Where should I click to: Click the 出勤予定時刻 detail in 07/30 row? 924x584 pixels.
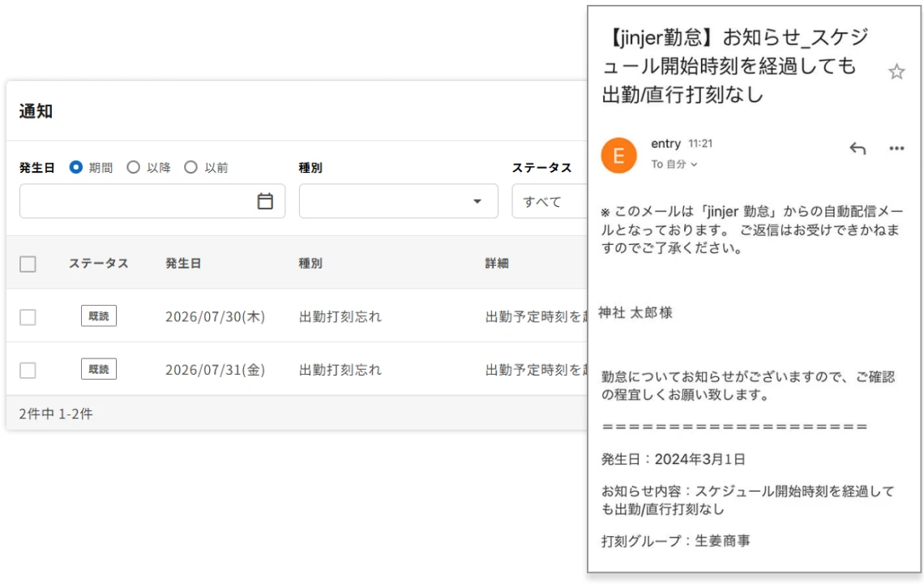click(x=537, y=317)
